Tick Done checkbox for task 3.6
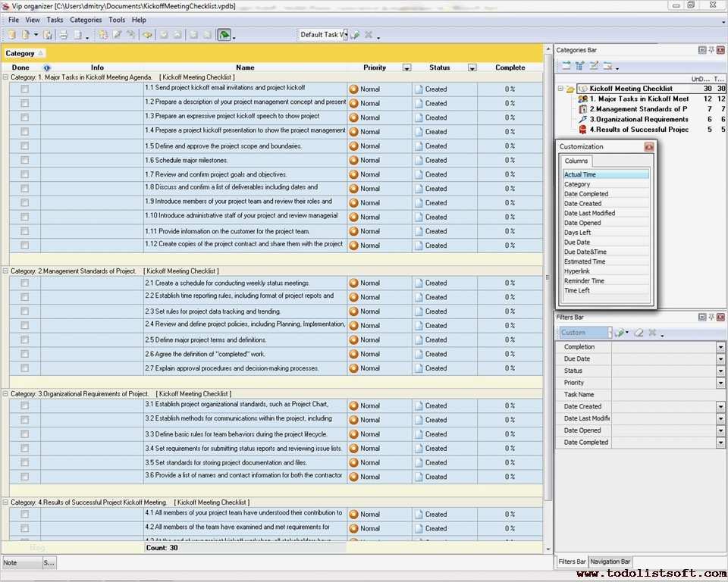728x582 pixels. 24,477
